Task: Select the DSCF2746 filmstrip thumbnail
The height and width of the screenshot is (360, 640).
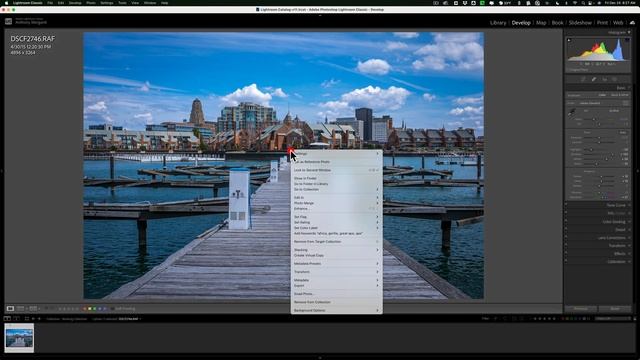Action: point(19,338)
